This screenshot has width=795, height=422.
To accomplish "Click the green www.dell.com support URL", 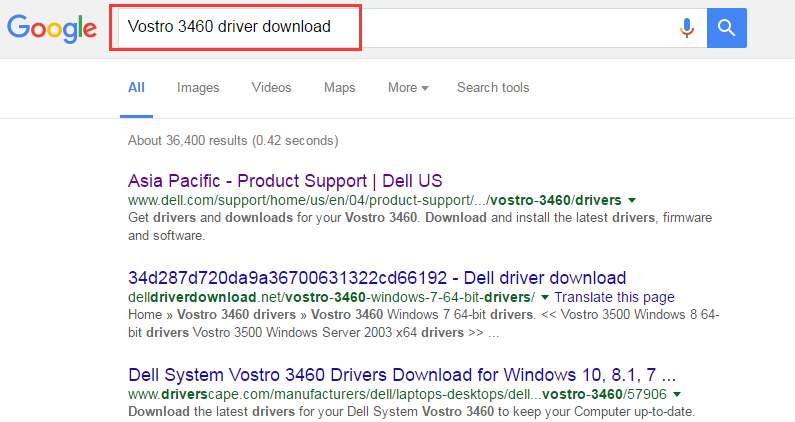I will click(x=374, y=200).
